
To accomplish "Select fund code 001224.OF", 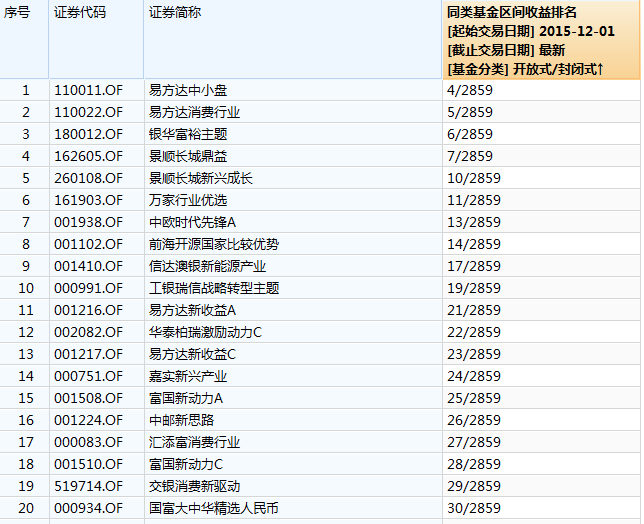I will point(88,421).
